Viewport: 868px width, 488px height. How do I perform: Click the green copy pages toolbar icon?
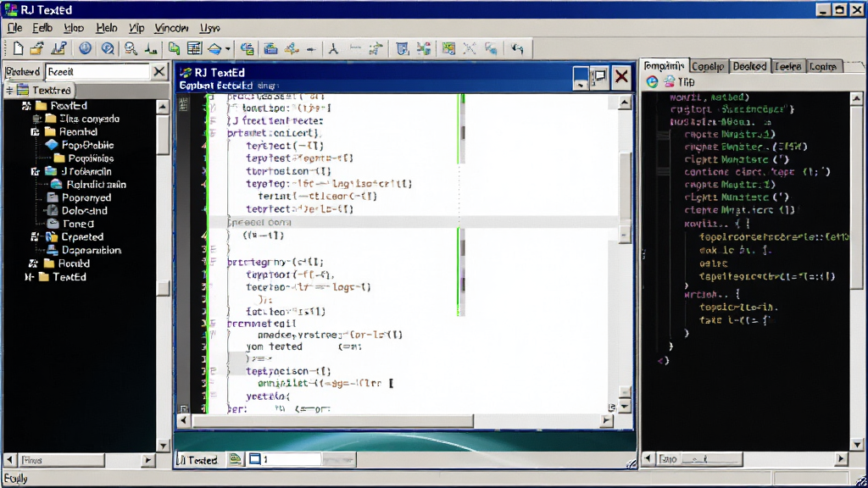(x=174, y=48)
